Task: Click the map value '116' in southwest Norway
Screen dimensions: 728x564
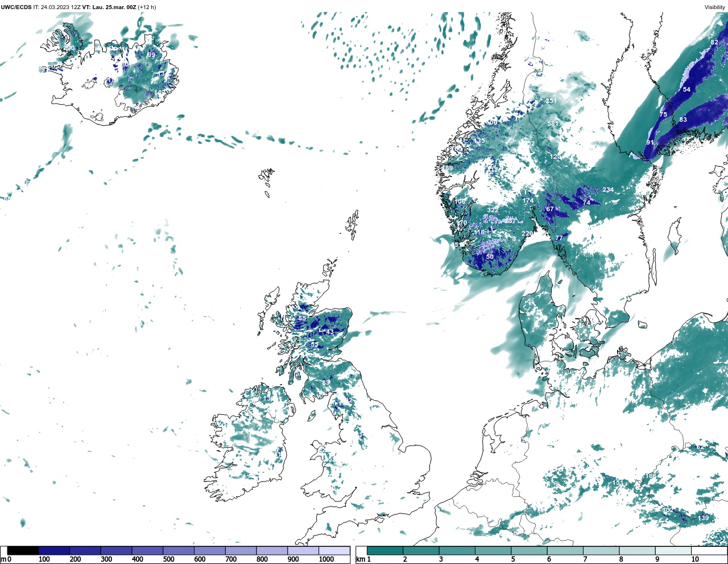Action: coord(479,232)
